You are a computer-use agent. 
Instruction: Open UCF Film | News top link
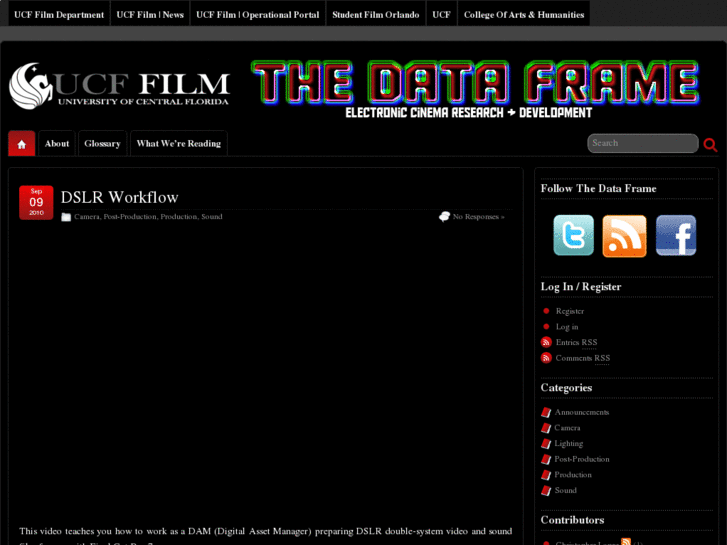pyautogui.click(x=150, y=15)
